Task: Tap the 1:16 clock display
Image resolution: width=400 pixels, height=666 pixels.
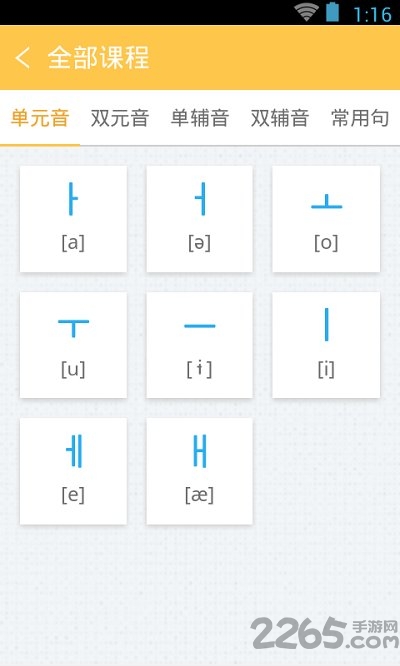Action: [x=372, y=14]
